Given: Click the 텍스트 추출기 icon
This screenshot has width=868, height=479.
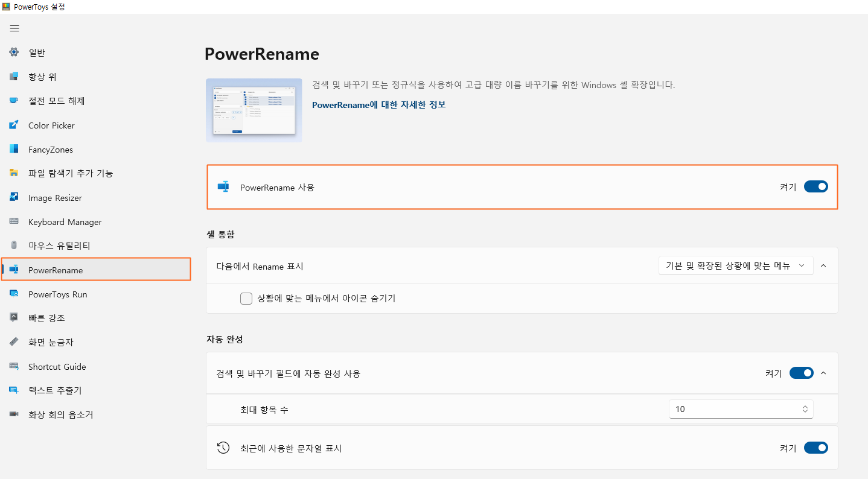Looking at the screenshot, I should tap(14, 390).
